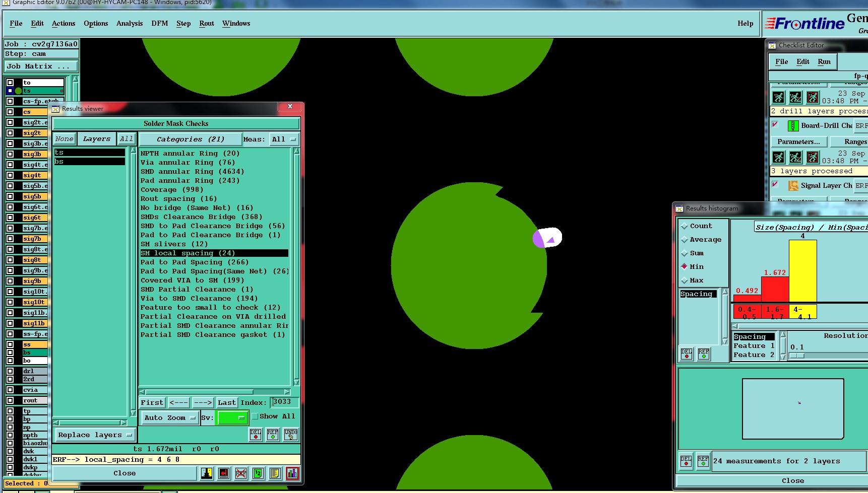The height and width of the screenshot is (493, 868).
Task: Click the red-outlined run icon above drill layers message
Action: coord(813,97)
